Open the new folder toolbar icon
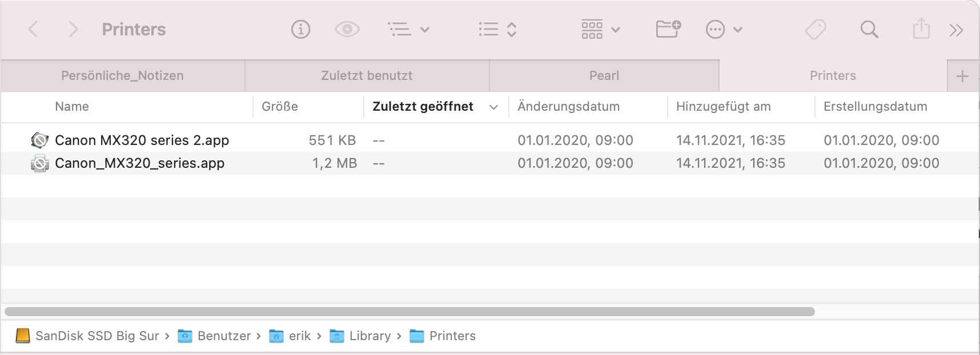980x355 pixels. pyautogui.click(x=668, y=29)
